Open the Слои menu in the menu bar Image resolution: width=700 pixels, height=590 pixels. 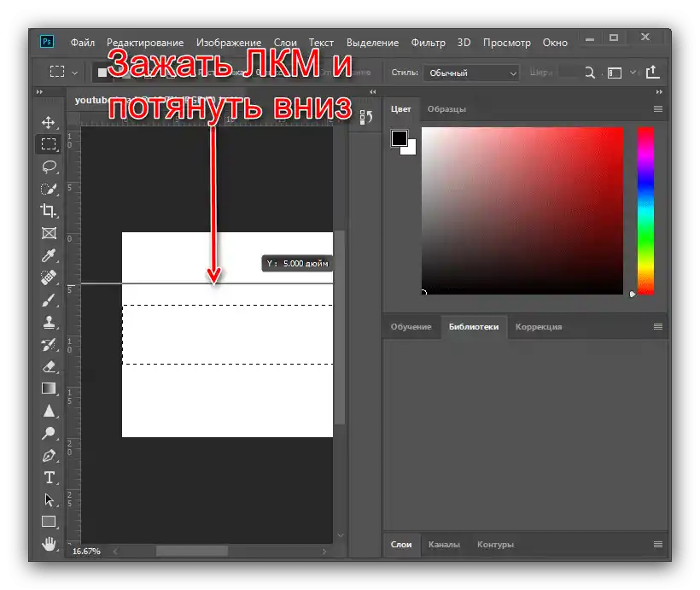[285, 43]
